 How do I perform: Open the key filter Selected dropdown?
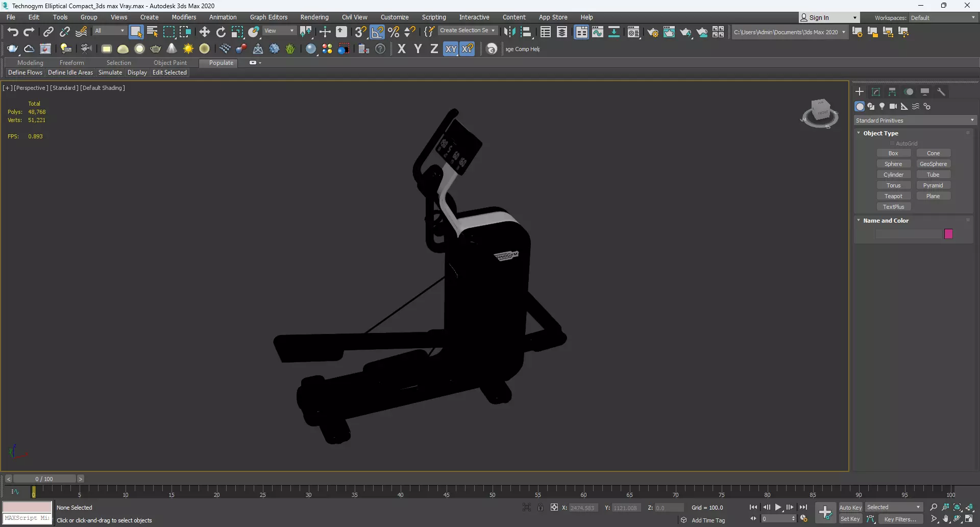point(894,507)
